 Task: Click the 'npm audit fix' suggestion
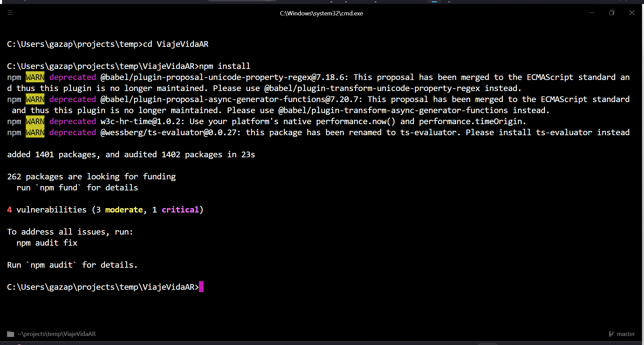click(47, 243)
